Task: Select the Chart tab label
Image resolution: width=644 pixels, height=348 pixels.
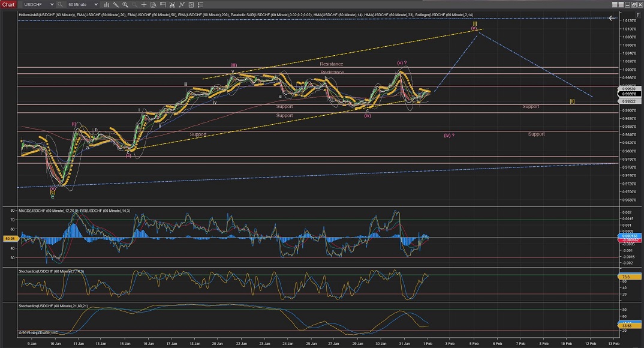Action: click(x=8, y=4)
